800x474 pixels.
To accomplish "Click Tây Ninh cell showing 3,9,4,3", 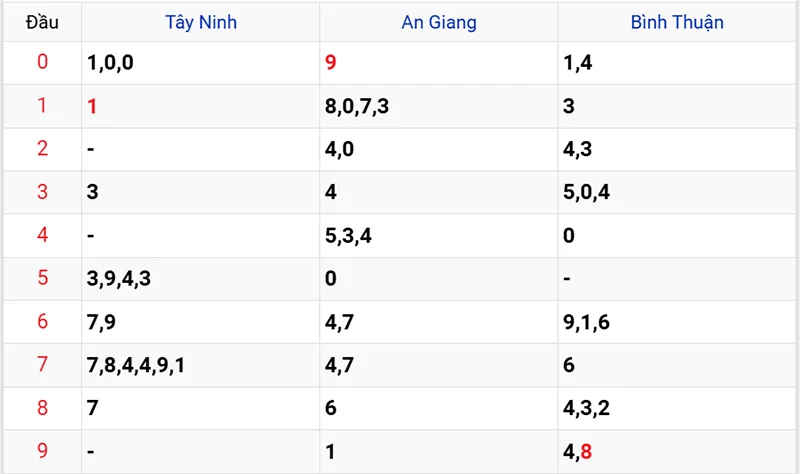I will click(x=119, y=278).
